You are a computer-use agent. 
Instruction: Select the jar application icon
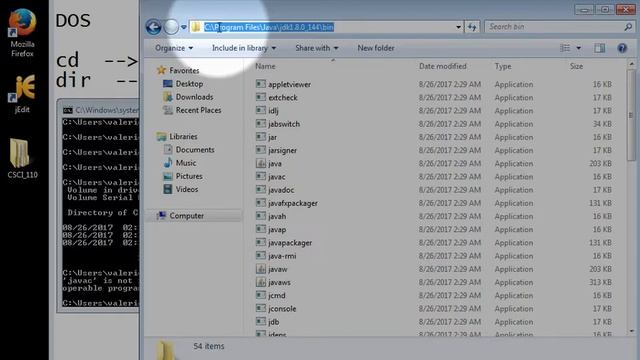(260, 137)
